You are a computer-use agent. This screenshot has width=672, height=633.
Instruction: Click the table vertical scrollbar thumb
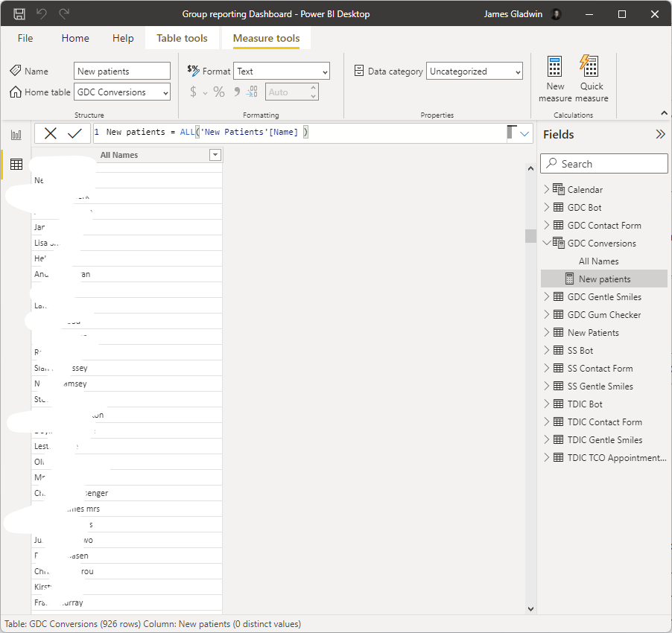click(530, 236)
